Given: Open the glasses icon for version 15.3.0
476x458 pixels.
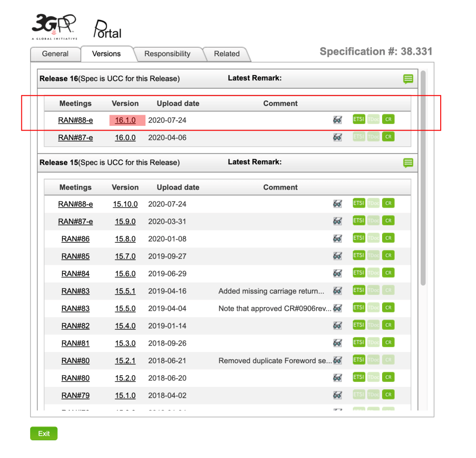Looking at the screenshot, I should [x=337, y=342].
